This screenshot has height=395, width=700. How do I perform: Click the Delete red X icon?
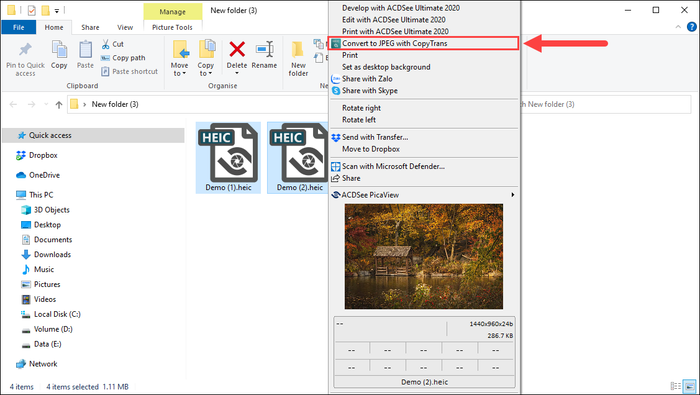click(237, 49)
